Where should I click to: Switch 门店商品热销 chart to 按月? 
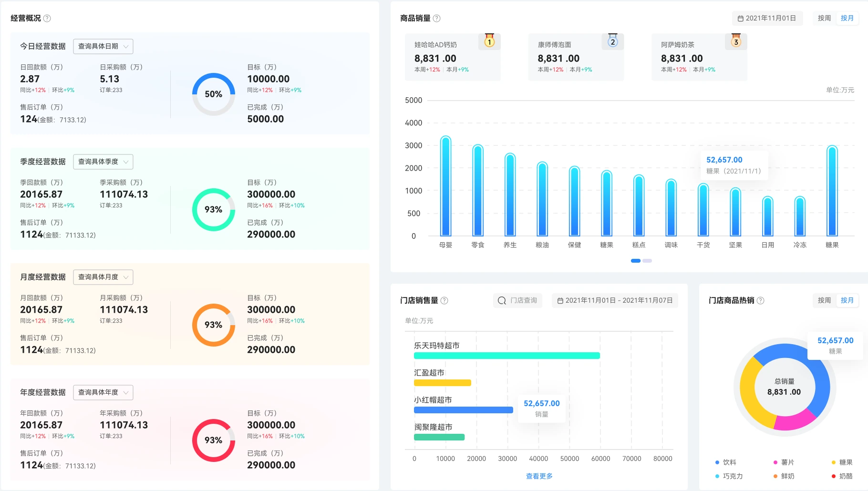[847, 300]
